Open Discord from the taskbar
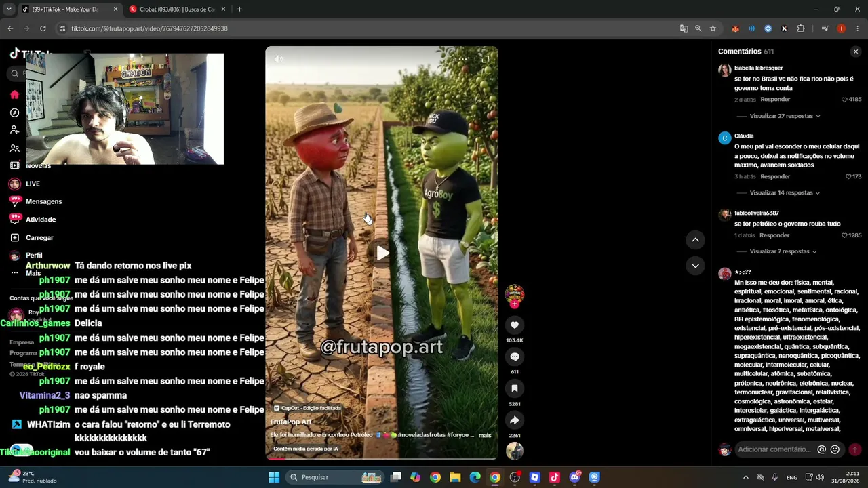 (x=574, y=477)
